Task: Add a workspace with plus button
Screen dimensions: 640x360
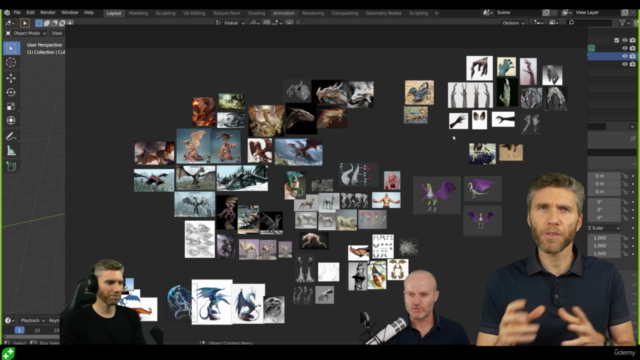Action: coord(436,13)
